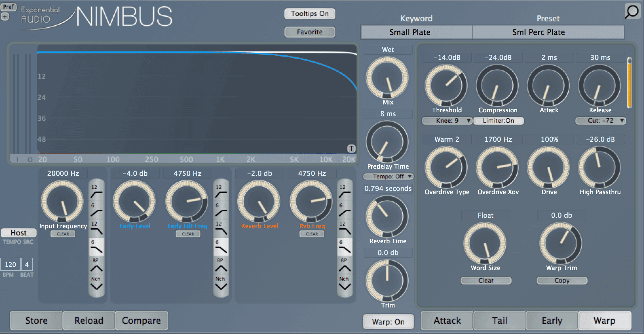The height and width of the screenshot is (334, 644).
Task: Click the plus icon below Pref
Action: coord(5,16)
